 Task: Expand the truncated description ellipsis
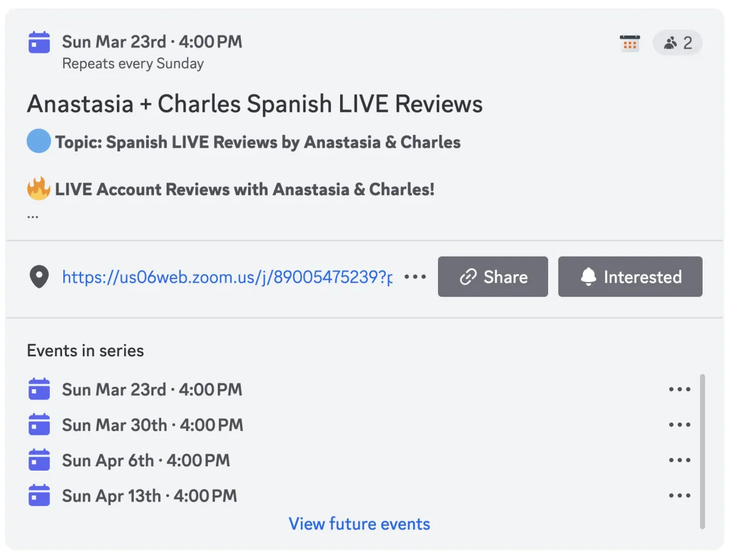point(33,215)
